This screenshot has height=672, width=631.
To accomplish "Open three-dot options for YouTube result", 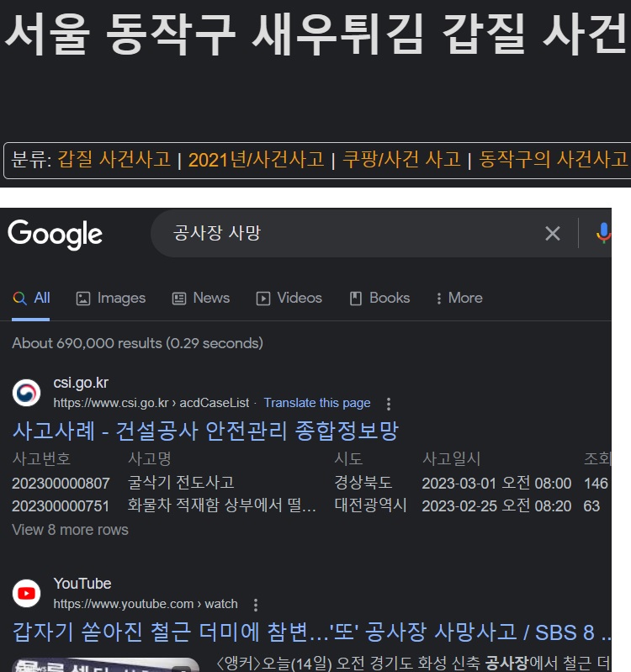I will 256,605.
